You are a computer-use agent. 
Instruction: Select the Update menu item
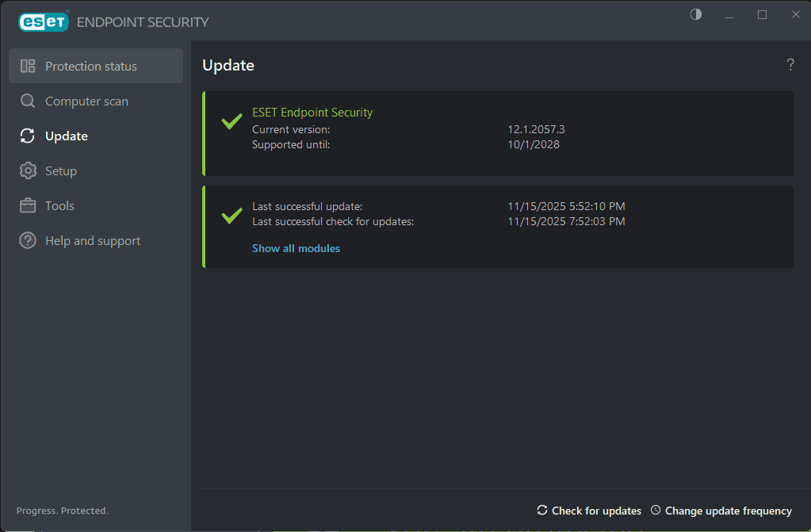coord(96,136)
